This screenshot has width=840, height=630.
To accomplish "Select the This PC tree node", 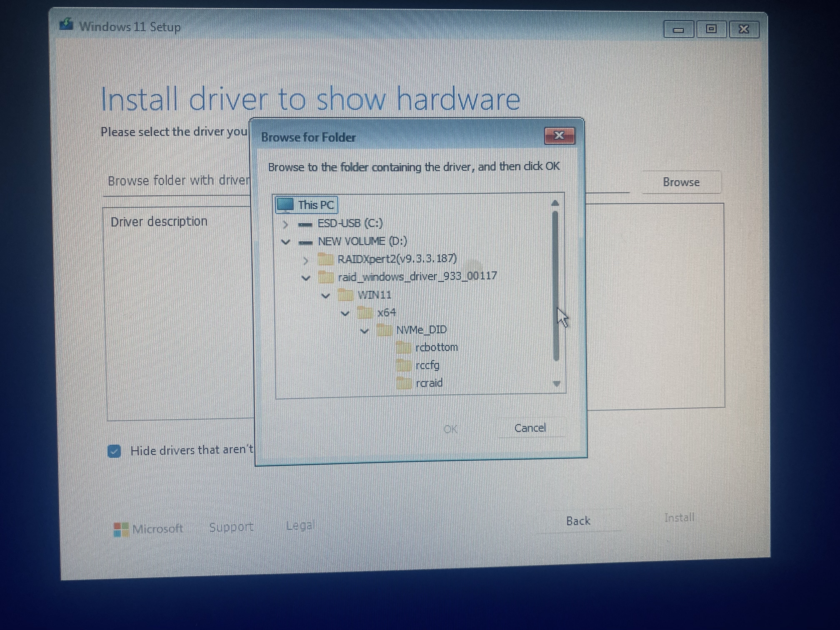I will tap(306, 205).
